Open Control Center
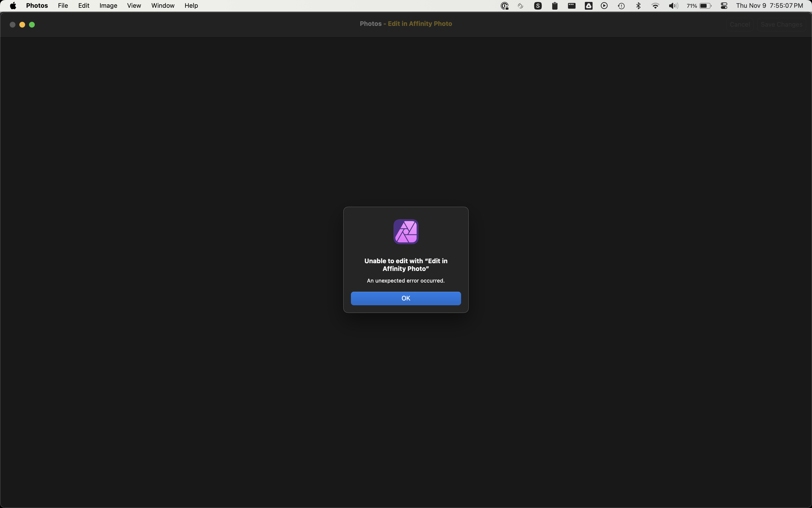This screenshot has height=508, width=812. pyautogui.click(x=724, y=6)
